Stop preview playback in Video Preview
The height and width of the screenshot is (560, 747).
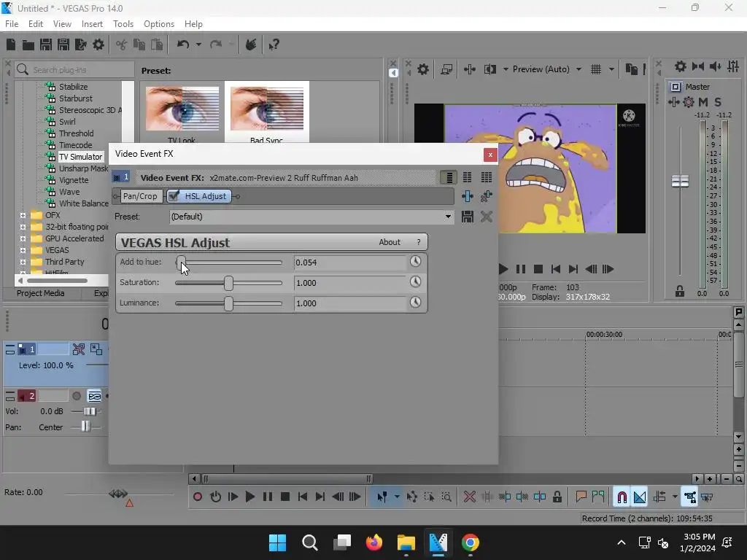pos(538,269)
